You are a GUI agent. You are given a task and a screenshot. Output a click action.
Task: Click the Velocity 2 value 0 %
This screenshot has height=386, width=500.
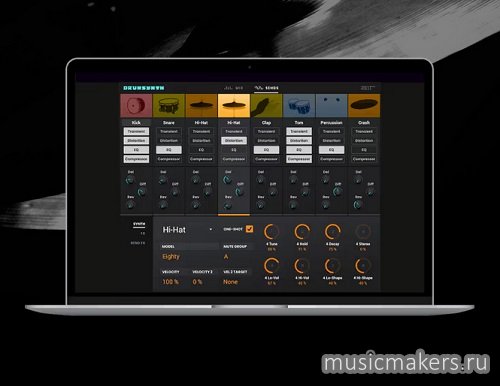pyautogui.click(x=197, y=282)
